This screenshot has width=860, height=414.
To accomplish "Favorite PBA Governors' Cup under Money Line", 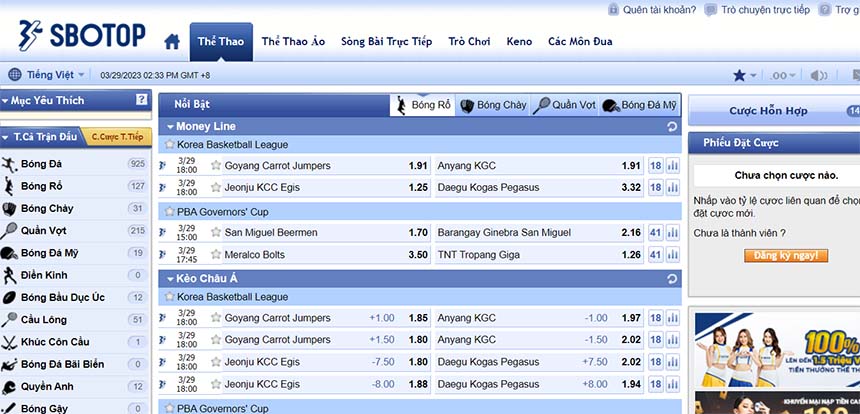I will pyautogui.click(x=169, y=212).
